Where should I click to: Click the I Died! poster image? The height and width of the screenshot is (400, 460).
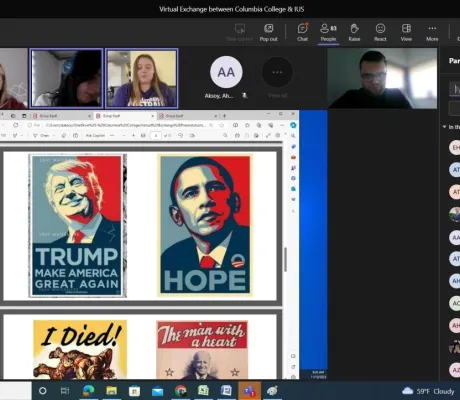(80, 350)
